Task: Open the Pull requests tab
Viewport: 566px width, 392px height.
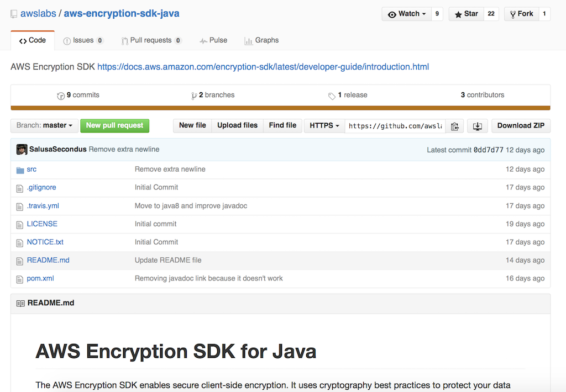Action: 151,40
